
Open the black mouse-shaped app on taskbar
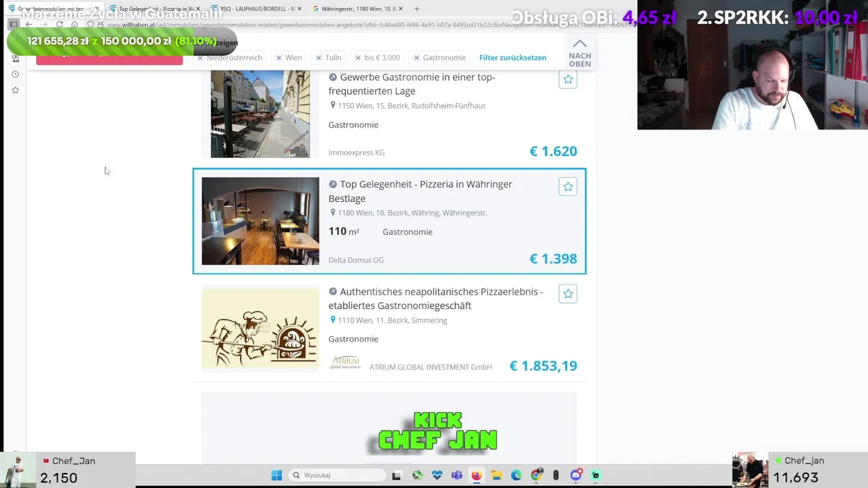pos(556,475)
